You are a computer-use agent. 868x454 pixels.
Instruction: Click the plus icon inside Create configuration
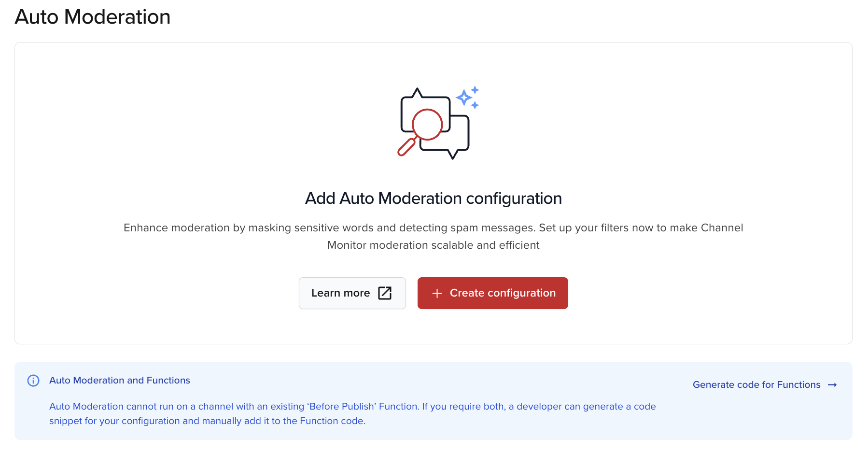[x=437, y=293]
